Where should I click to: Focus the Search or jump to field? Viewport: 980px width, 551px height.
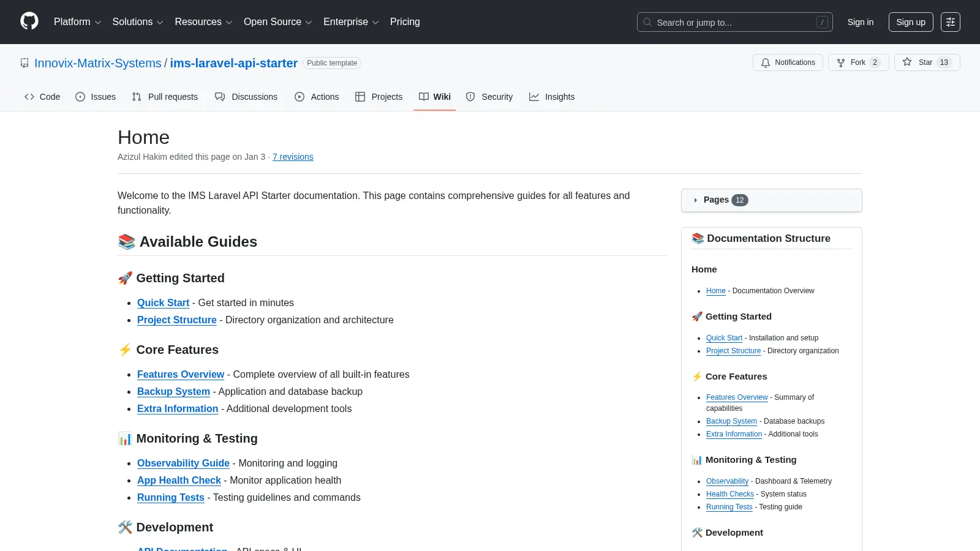(734, 22)
